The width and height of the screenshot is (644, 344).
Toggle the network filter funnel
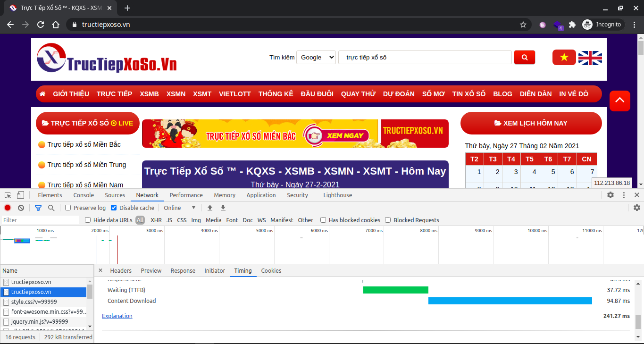[38, 208]
